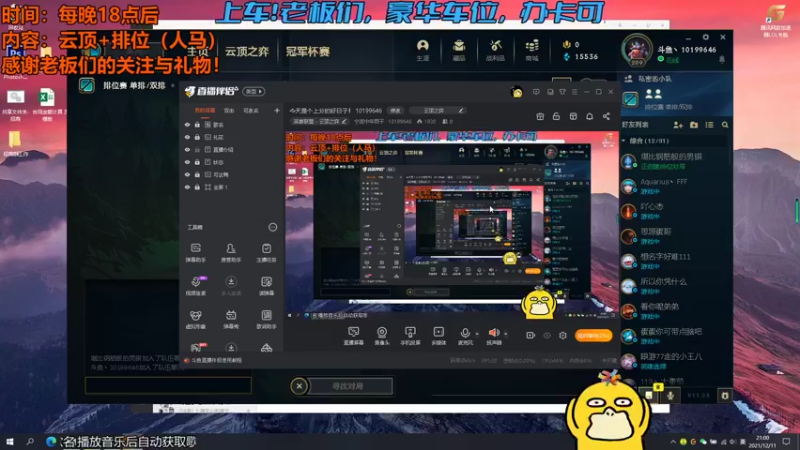
Task: Open 弹幕助手 tool in toolbox
Action: (x=195, y=253)
